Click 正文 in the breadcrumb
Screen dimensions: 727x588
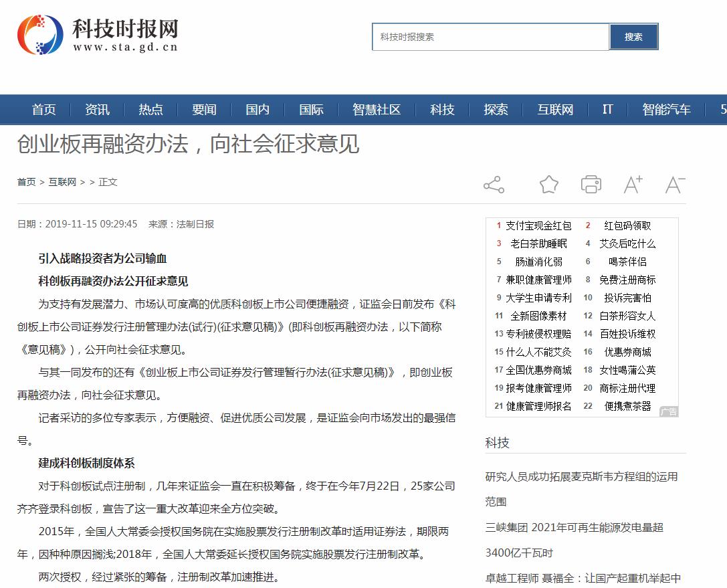tap(108, 182)
